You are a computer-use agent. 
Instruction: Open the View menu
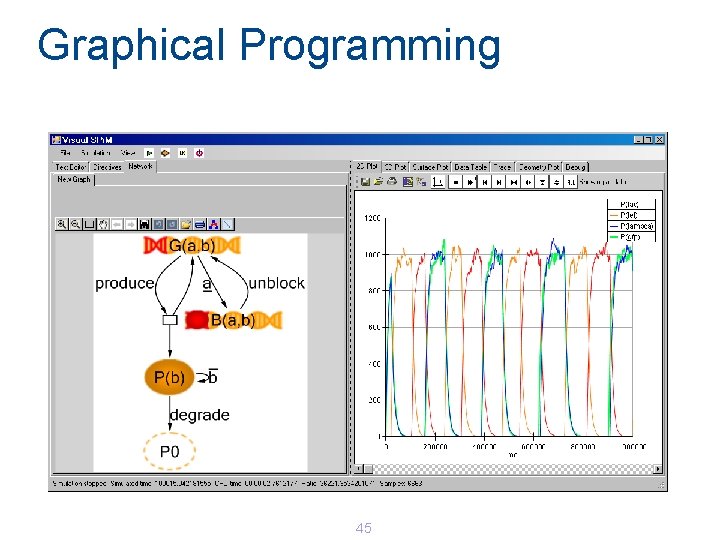coord(128,152)
